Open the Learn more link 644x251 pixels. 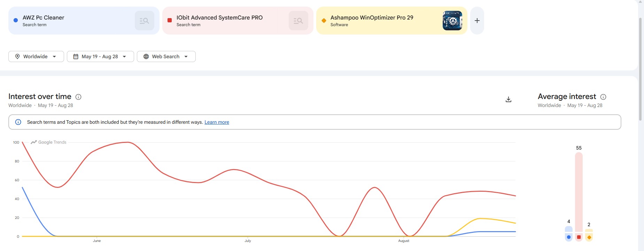pyautogui.click(x=217, y=122)
